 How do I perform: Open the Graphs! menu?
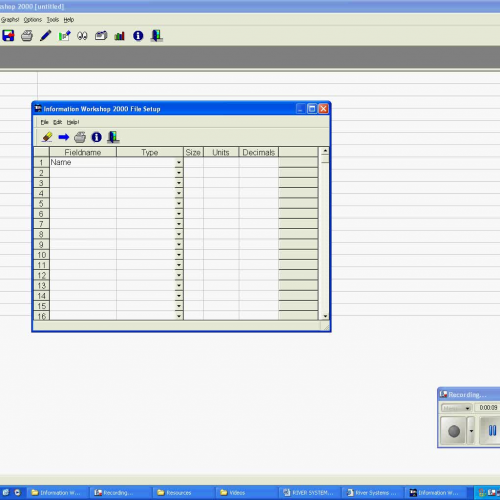10,20
